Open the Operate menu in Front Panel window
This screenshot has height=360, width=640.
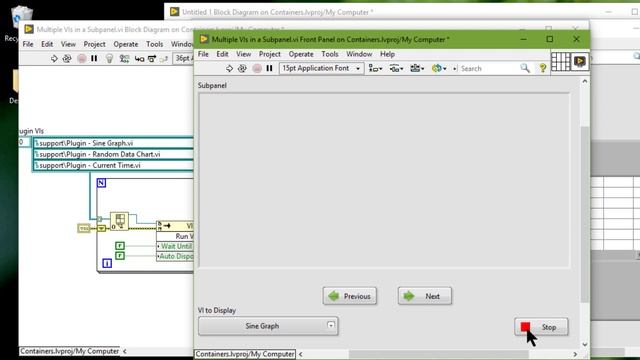pyautogui.click(x=301, y=54)
